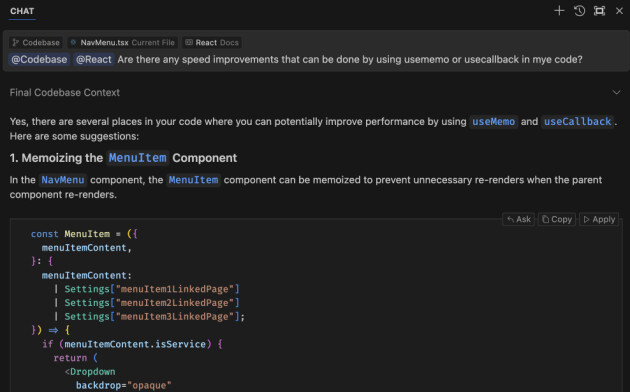Click the useMemo inline code

click(493, 122)
